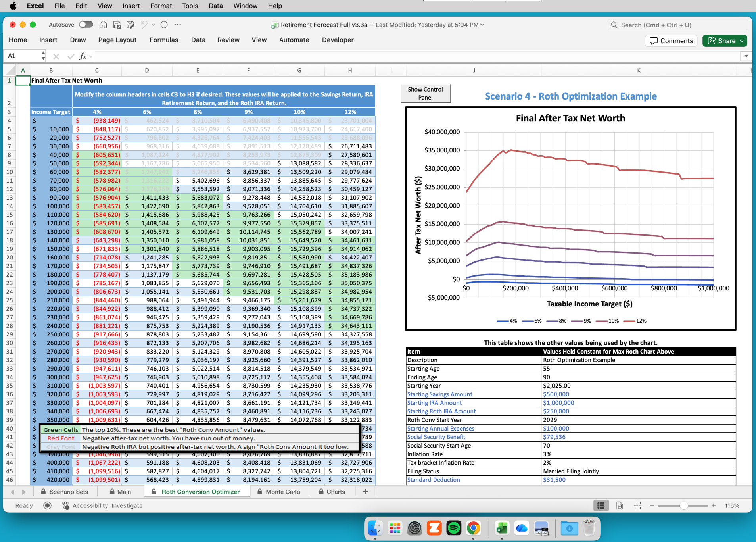This screenshot has width=756, height=542.
Task: Open the Insert Function fx icon
Action: coord(83,56)
